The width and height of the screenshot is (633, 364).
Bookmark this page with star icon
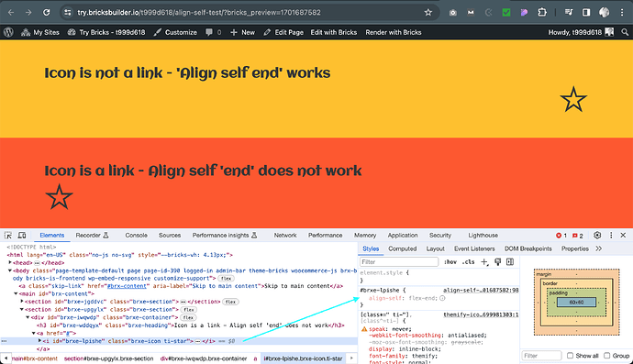point(428,13)
